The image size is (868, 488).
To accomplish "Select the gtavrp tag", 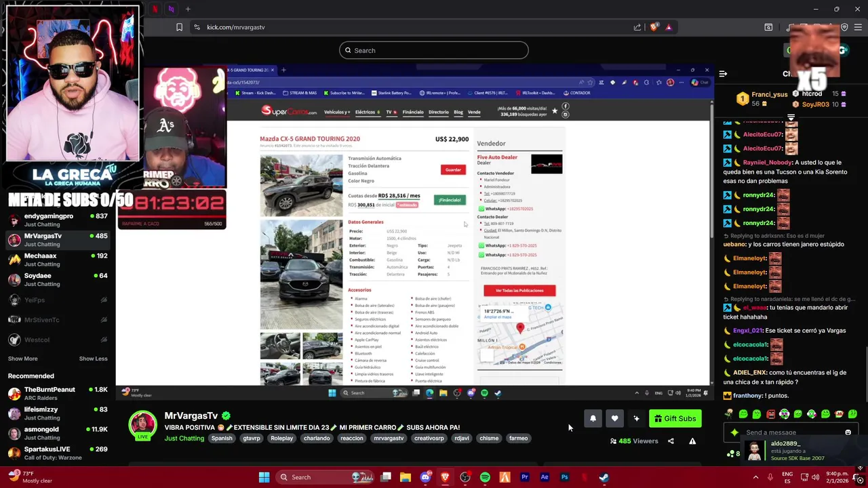I will click(252, 439).
